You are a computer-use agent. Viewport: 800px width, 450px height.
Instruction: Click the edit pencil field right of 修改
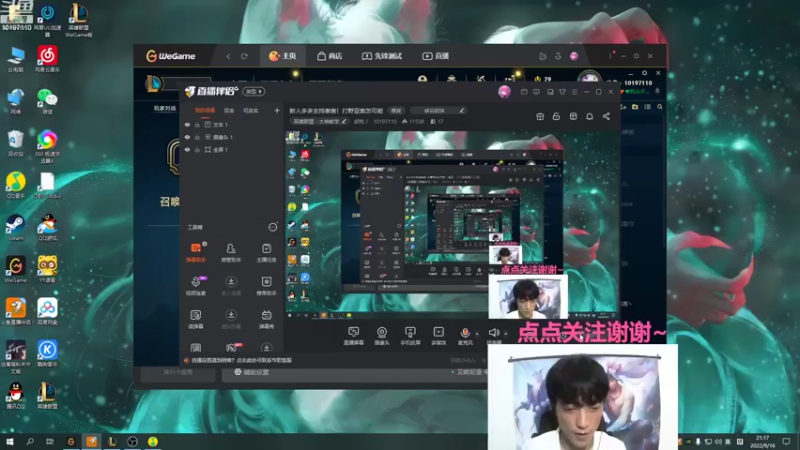tap(438, 110)
